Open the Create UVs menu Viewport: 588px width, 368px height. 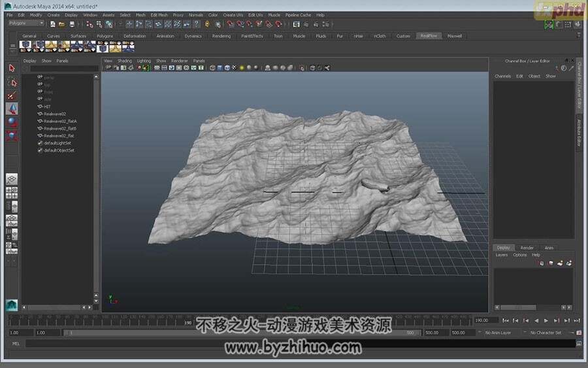pos(233,15)
